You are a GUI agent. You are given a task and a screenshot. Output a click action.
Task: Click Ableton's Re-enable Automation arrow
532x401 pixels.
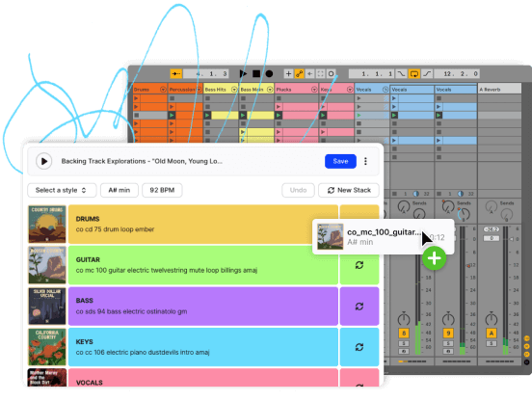click(x=309, y=73)
